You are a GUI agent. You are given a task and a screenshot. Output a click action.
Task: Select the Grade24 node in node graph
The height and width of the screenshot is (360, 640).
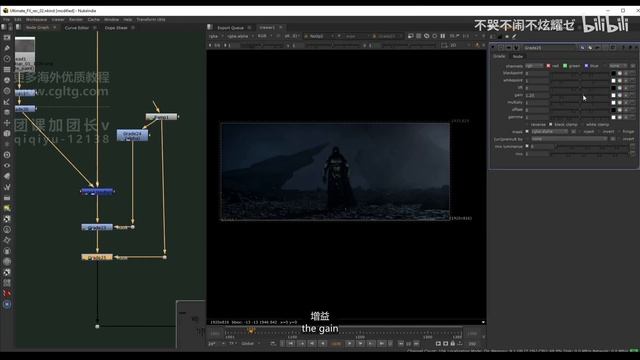132,135
